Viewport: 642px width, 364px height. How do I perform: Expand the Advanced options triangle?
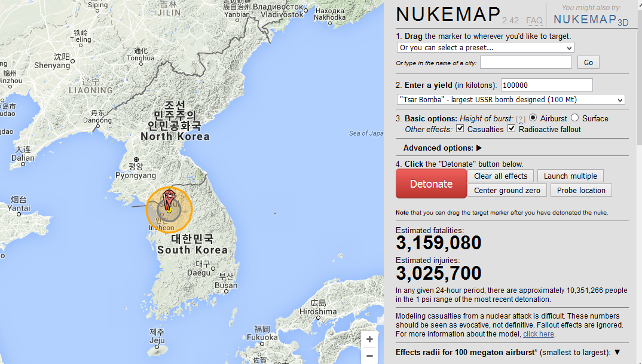pyautogui.click(x=479, y=148)
